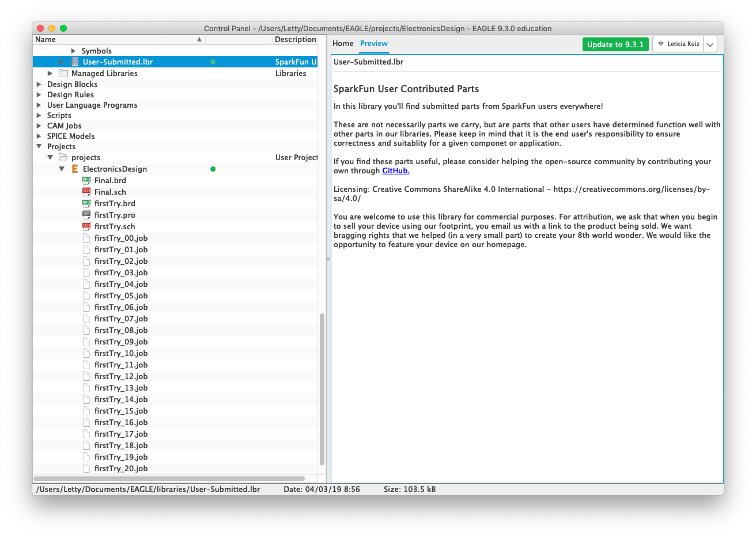Click the Final.brd board file icon
Viewport: 756px width, 538px height.
click(x=86, y=180)
